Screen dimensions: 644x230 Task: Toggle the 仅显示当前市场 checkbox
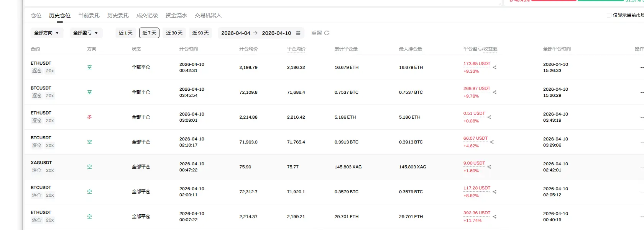click(x=609, y=15)
